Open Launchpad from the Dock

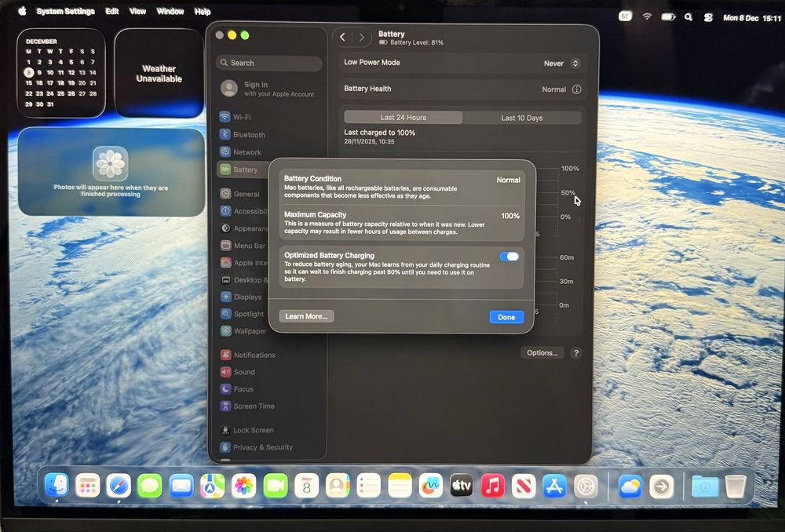tap(88, 486)
